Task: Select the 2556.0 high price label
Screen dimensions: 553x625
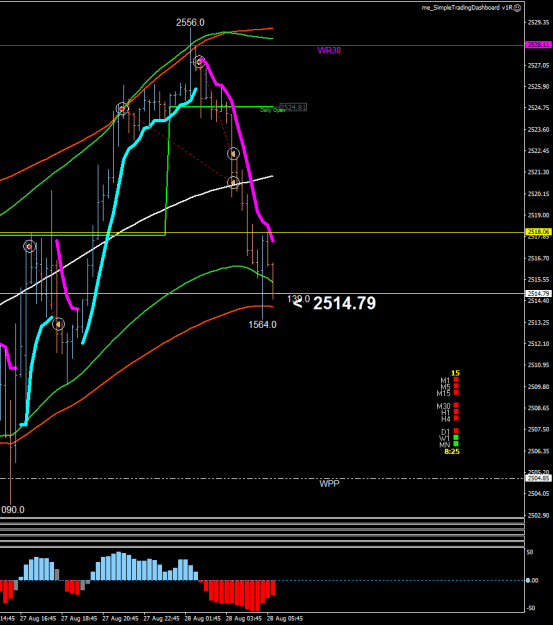Action: tap(190, 23)
